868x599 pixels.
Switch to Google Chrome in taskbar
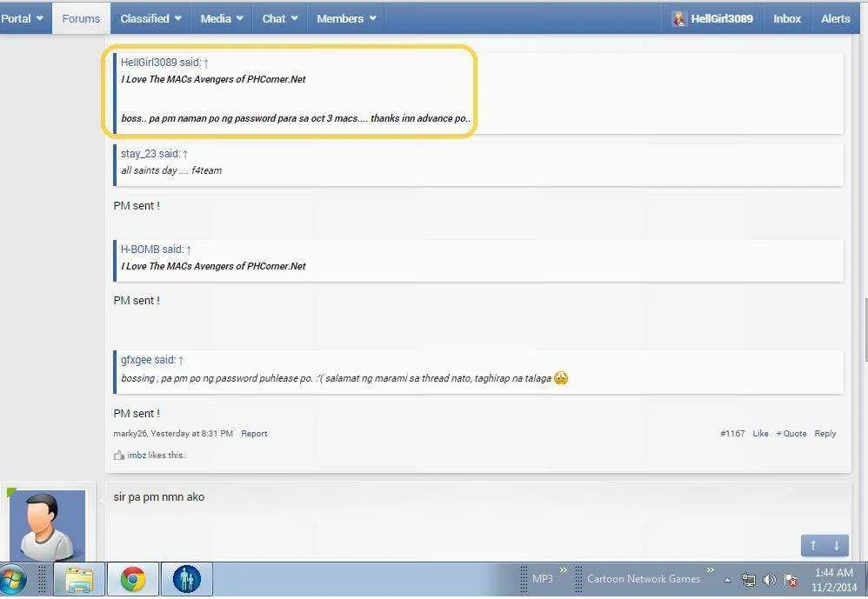click(x=133, y=580)
